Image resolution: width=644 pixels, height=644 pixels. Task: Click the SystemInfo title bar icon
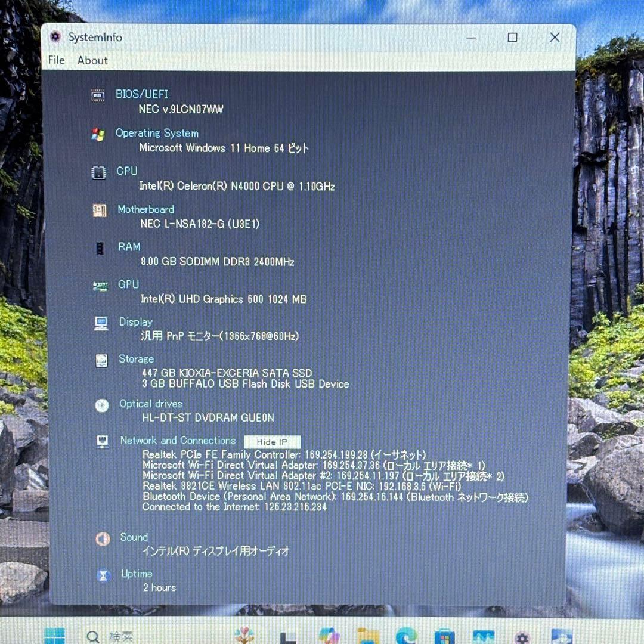click(x=55, y=37)
